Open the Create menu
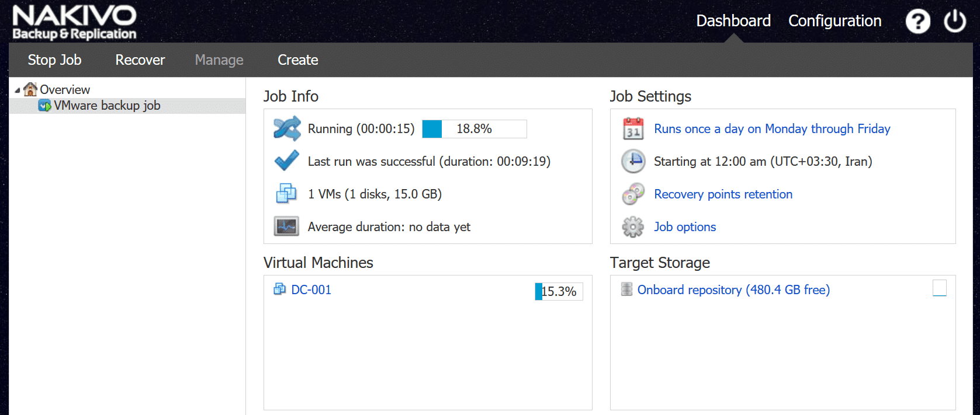Screen dimensions: 980x415 coord(298,60)
